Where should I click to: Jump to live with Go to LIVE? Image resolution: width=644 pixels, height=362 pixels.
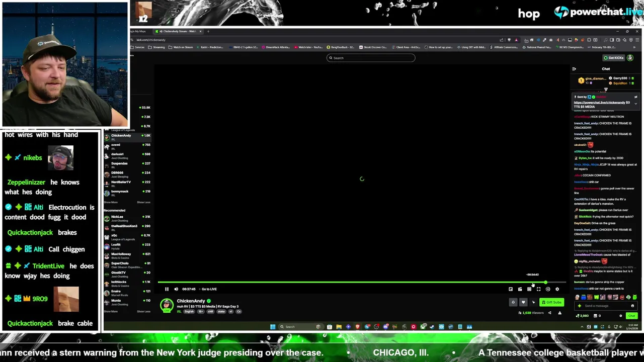pos(209,289)
